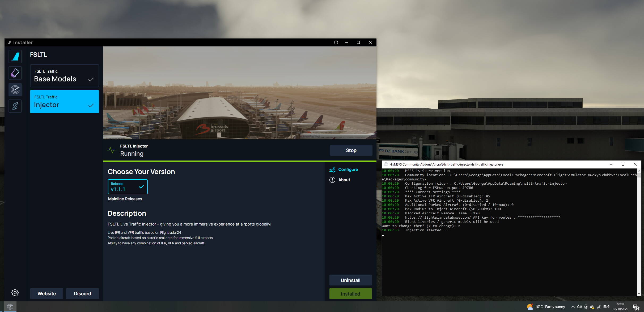This screenshot has height=312, width=644.
Task: Open the FSLTL Website
Action: click(x=46, y=293)
